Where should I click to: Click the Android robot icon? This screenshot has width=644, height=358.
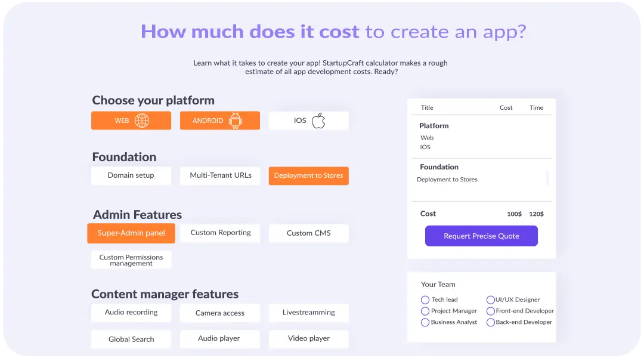pyautogui.click(x=236, y=121)
